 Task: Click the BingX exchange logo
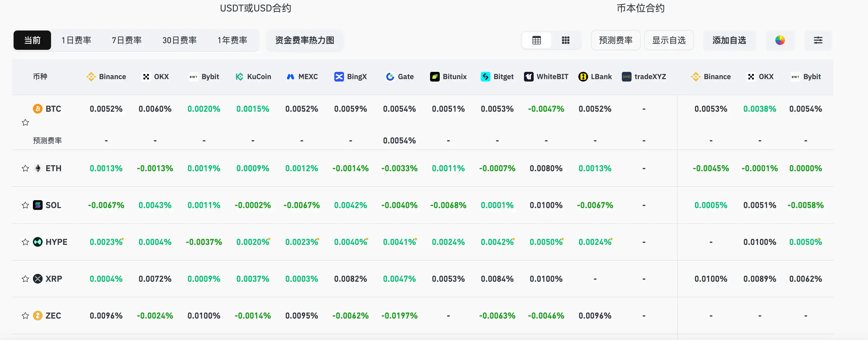tap(339, 77)
